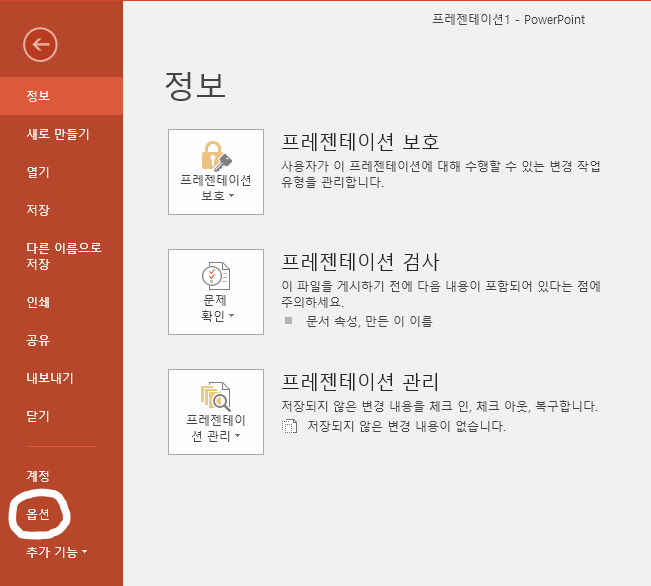Screen dimensions: 651x586
Task: Open the 프레젠테이션 보호 lock icon button
Action: (216, 172)
